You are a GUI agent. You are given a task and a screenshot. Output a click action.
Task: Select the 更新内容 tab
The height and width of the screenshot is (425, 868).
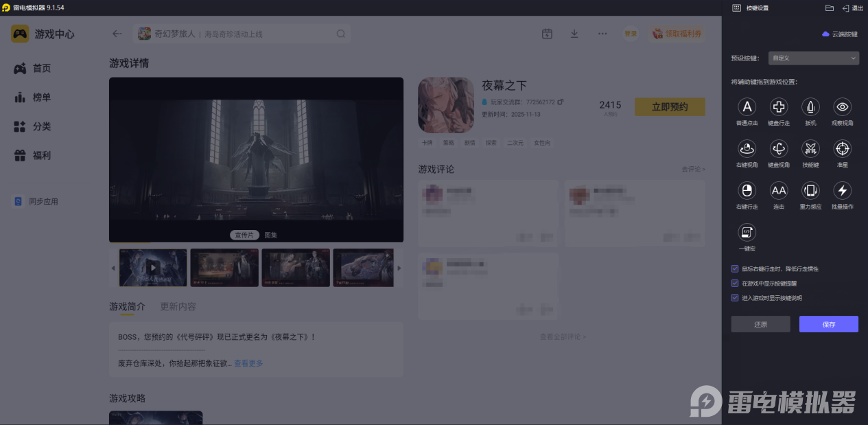tap(178, 307)
